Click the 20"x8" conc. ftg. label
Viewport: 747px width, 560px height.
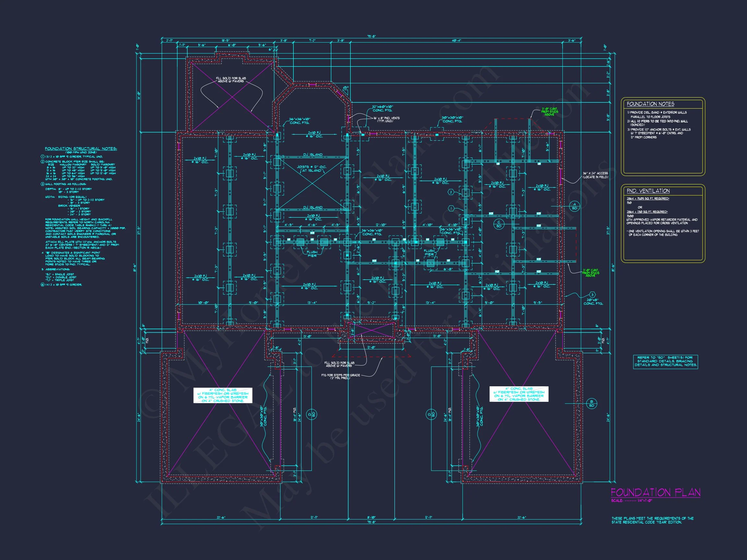tap(593, 302)
